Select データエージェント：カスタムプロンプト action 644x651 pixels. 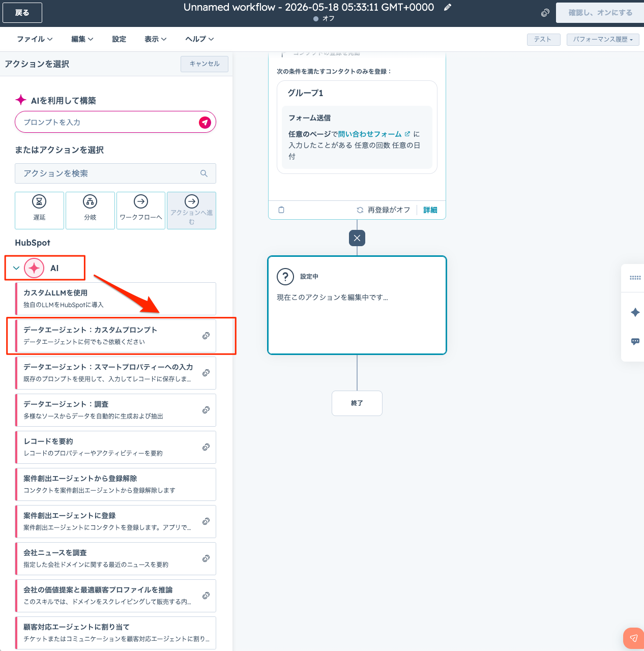116,336
